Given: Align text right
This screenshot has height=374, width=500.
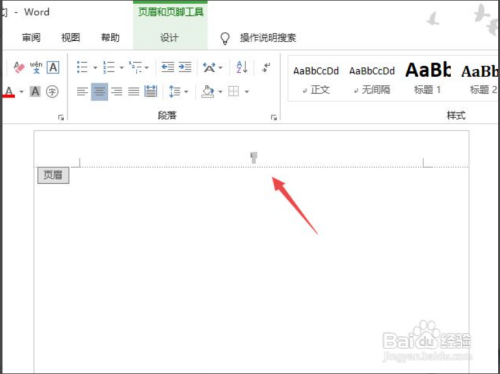Looking at the screenshot, I should tap(117, 91).
